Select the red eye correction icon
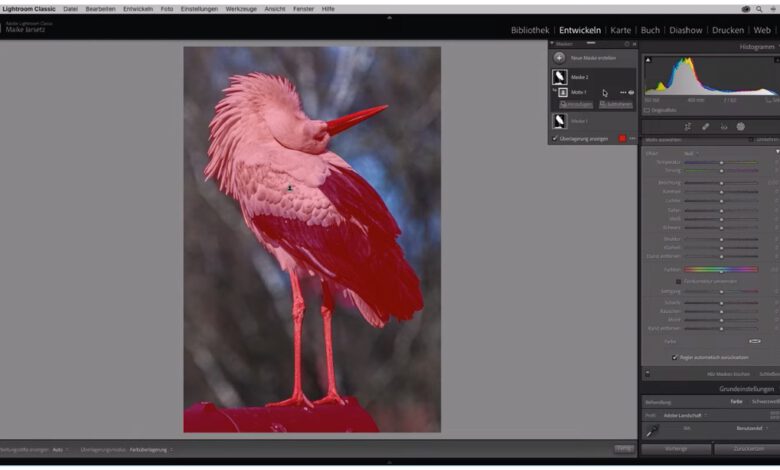780x470 pixels. tap(723, 127)
